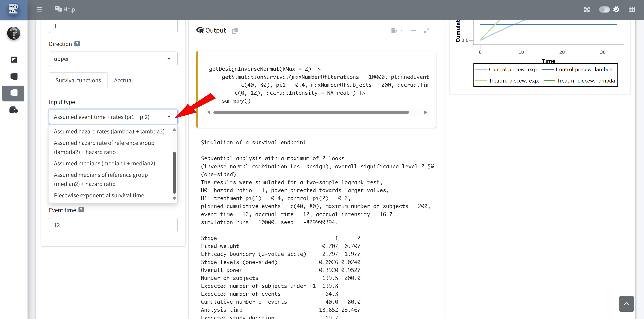Select Piecewise exponential survival time option
The image size is (644, 319).
(99, 195)
